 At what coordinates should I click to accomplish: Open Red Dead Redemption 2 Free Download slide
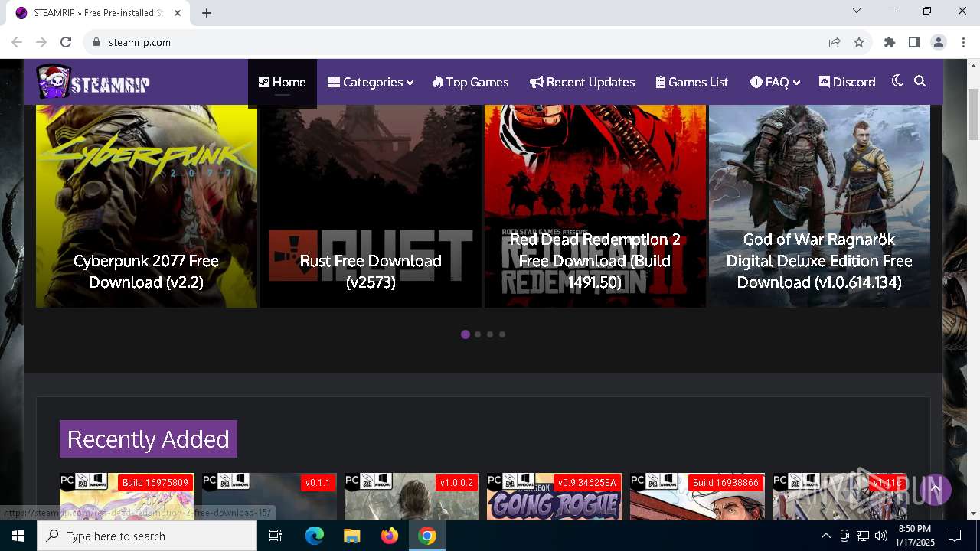pos(595,206)
